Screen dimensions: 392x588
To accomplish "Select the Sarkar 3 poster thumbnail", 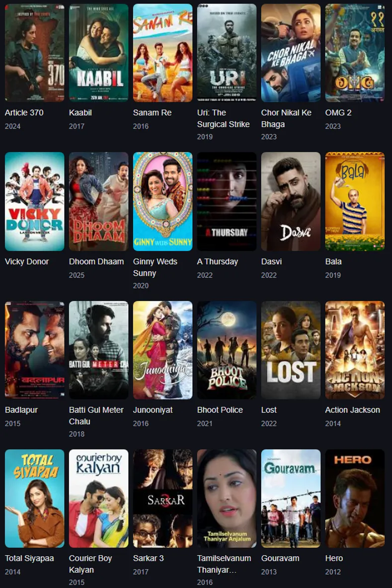I will pos(162,498).
